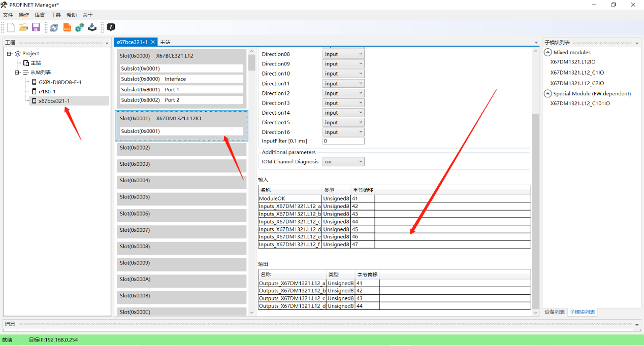The image size is (644, 346).
Task: Select the empty Slot(0x0002)
Action: [x=181, y=149]
